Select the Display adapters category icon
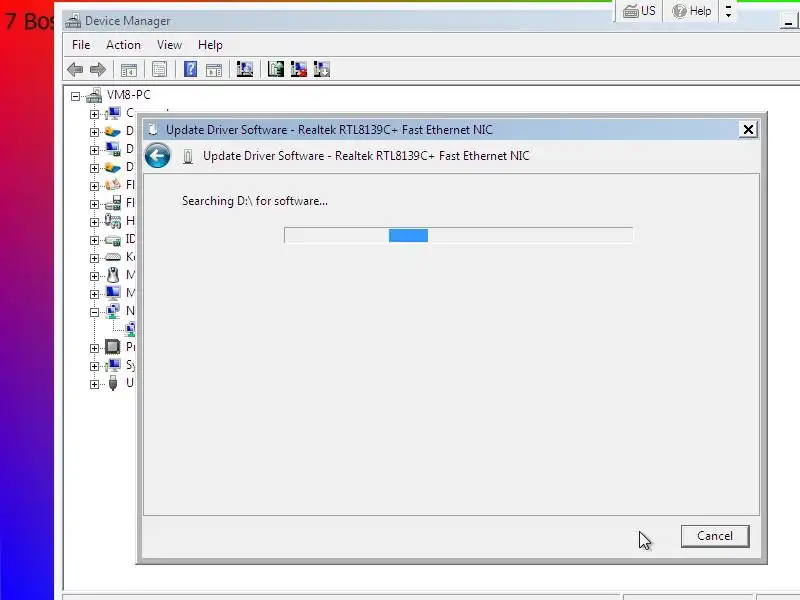 tap(113, 149)
